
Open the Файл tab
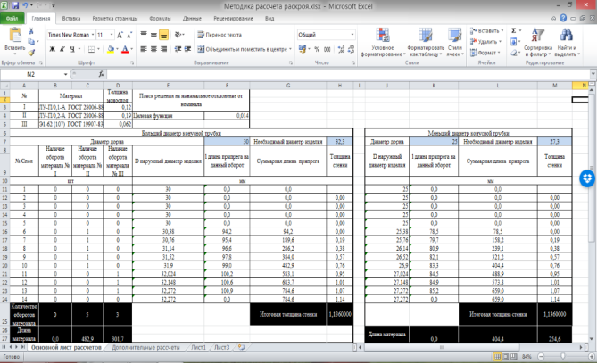(12, 18)
